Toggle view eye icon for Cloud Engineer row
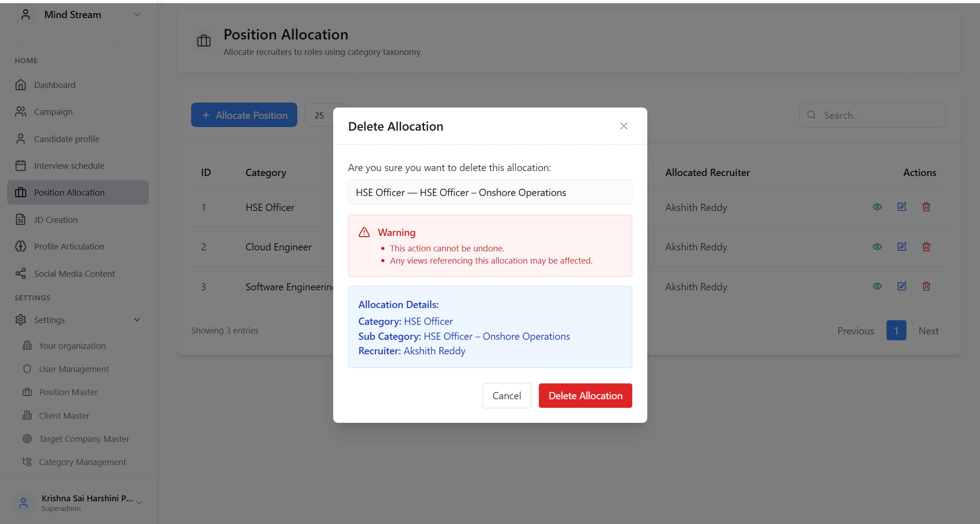 [877, 246]
